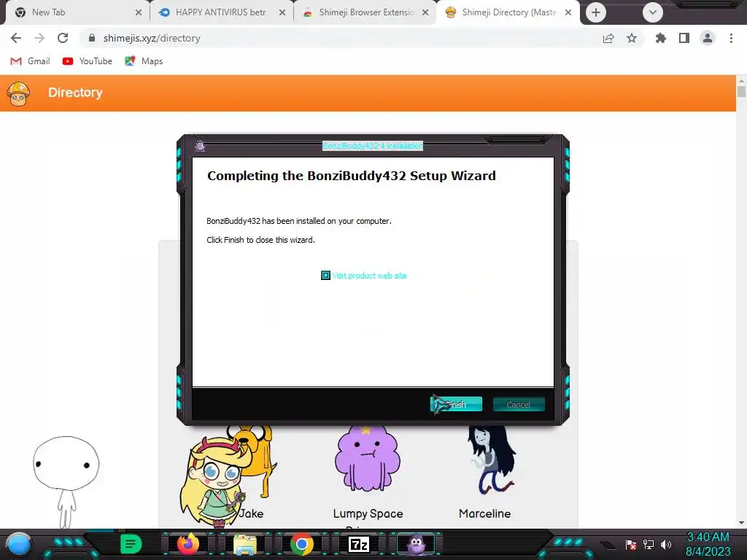
Task: Switch to Chrome in the taskbar
Action: [x=302, y=544]
